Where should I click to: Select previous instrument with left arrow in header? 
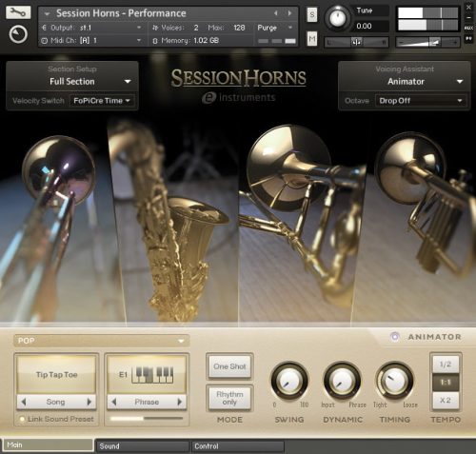276,13
